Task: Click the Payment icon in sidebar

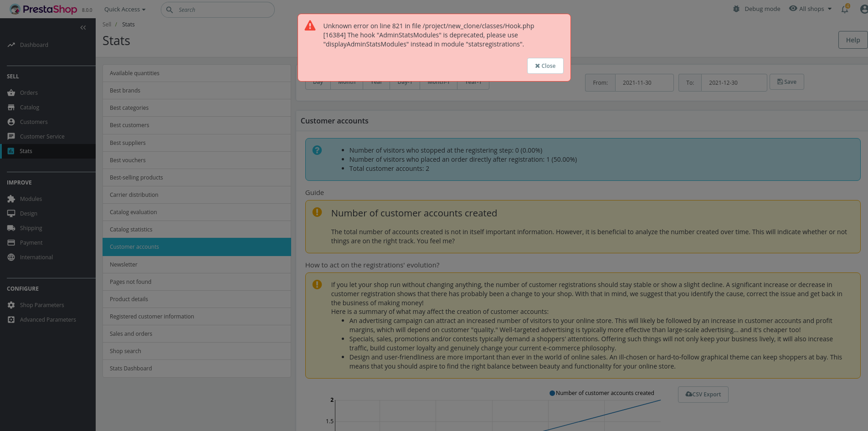Action: pos(11,242)
